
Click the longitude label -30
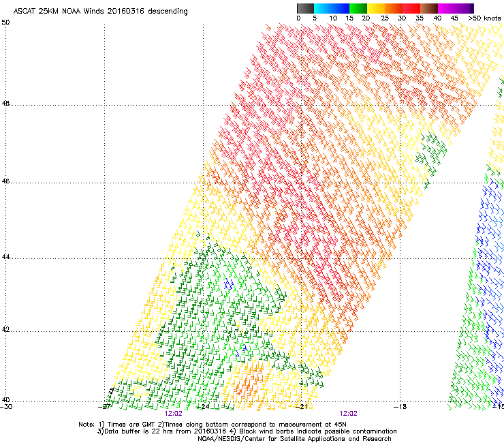click(6, 407)
